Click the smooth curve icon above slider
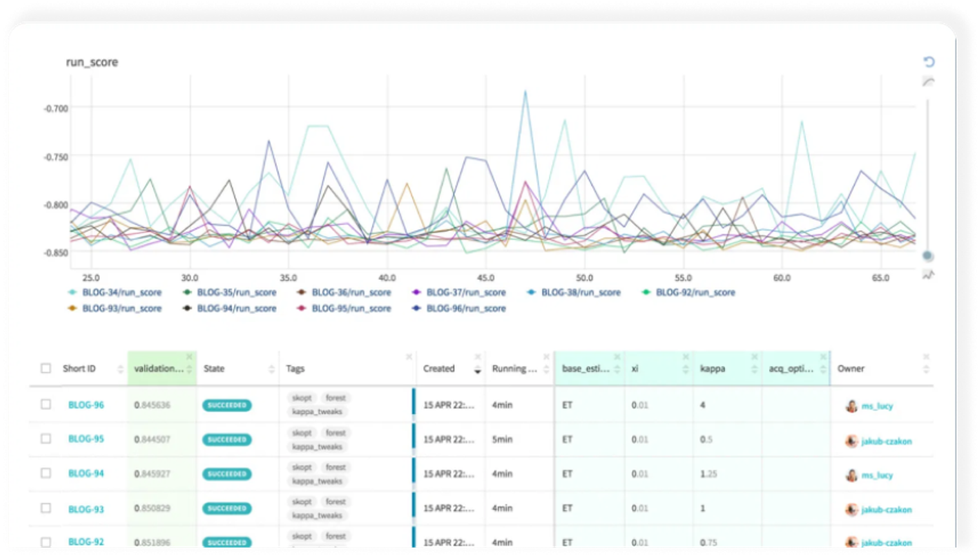Image resolution: width=980 pixels, height=556 pixels. click(x=929, y=82)
